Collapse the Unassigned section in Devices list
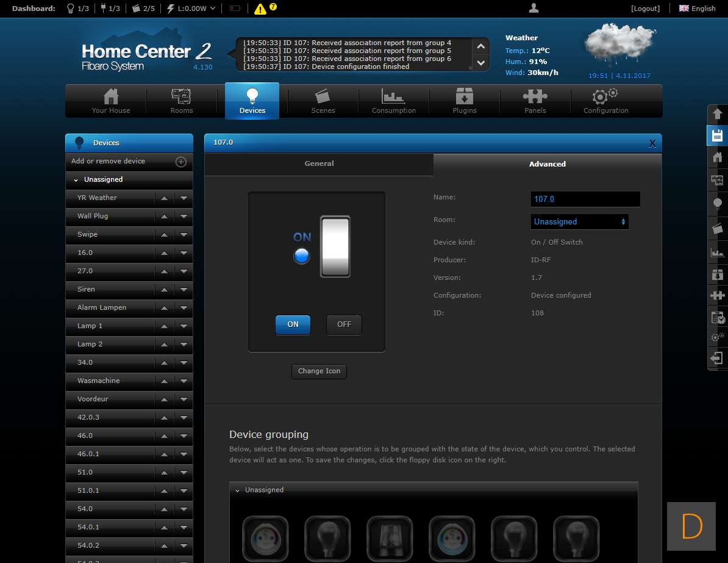728x563 pixels. tap(76, 180)
